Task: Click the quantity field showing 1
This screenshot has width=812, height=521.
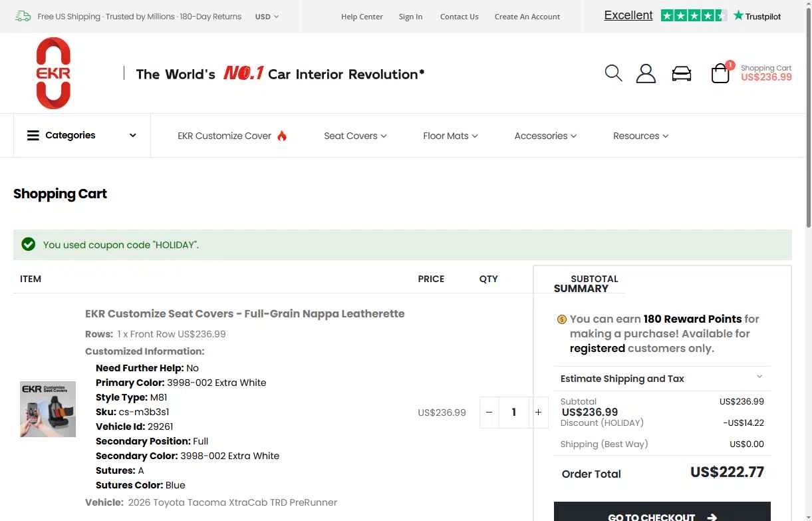Action: [513, 413]
